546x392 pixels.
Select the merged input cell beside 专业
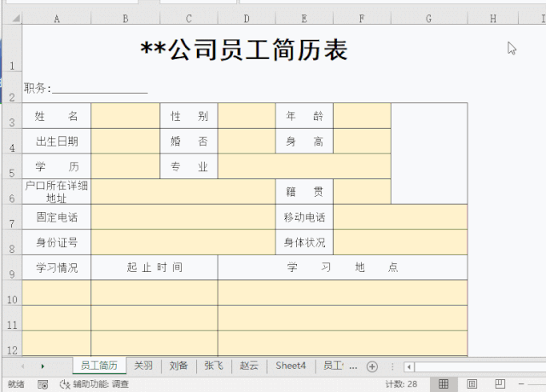click(305, 167)
